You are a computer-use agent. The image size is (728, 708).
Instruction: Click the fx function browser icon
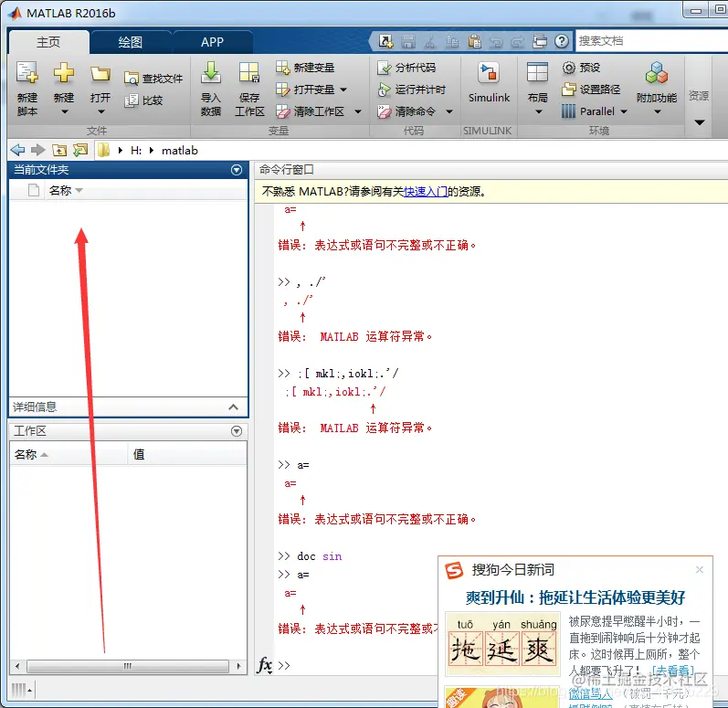click(264, 665)
